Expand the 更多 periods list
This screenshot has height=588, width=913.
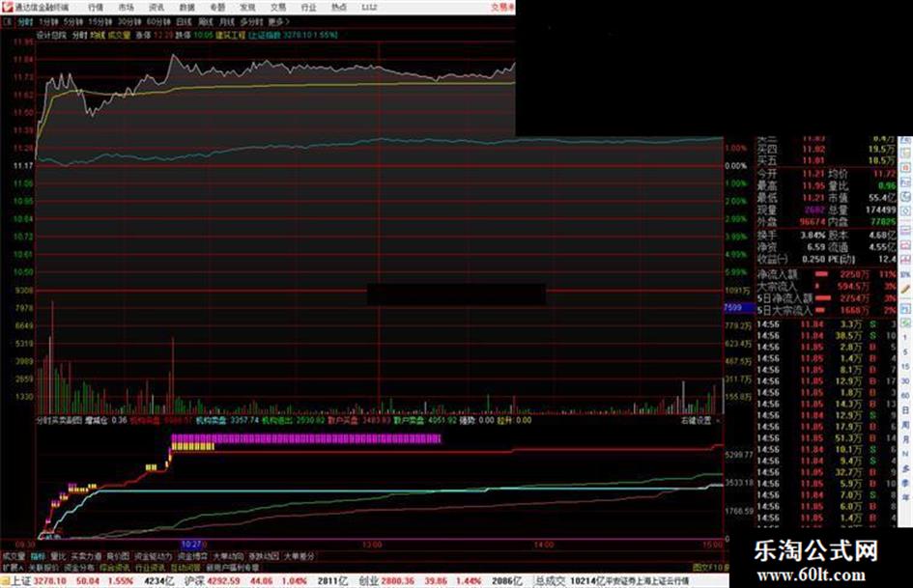click(x=278, y=22)
